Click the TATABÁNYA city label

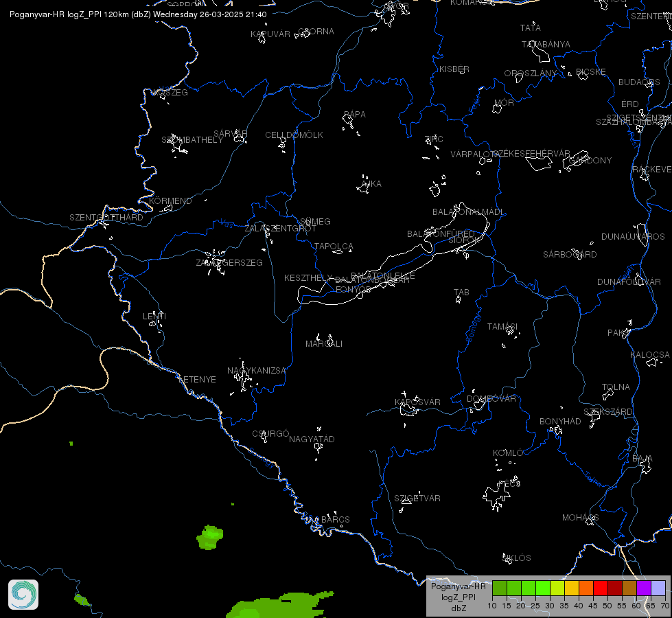pos(546,45)
